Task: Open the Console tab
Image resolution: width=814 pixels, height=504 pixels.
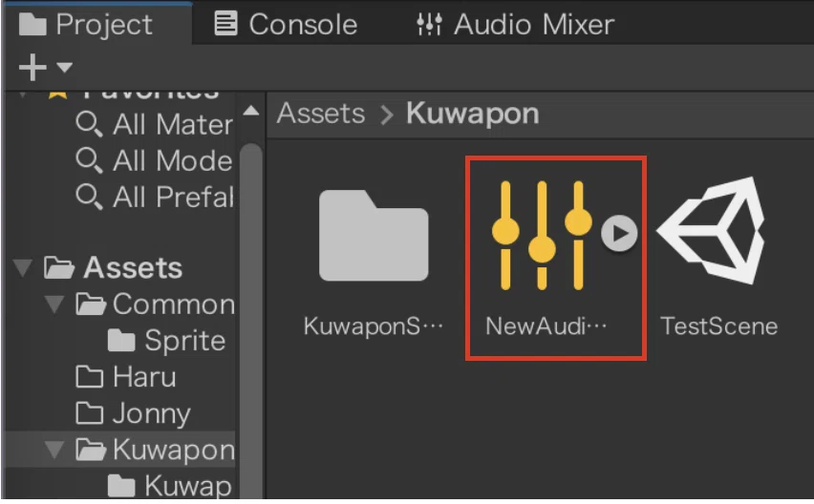Action: [x=286, y=24]
